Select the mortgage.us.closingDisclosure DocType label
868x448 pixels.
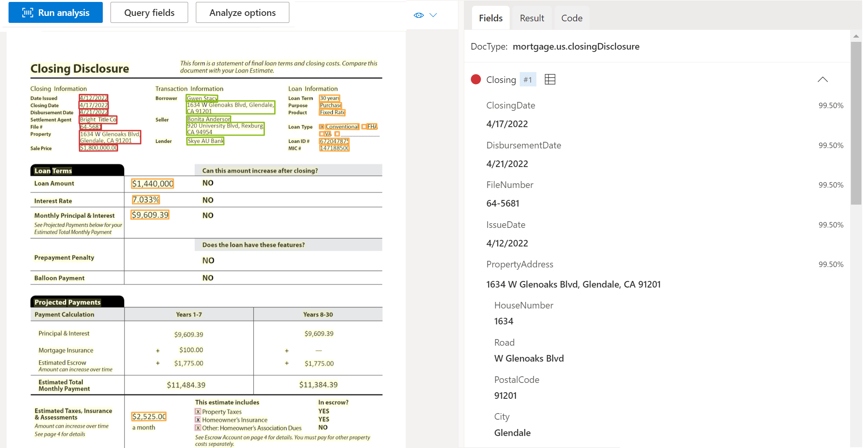coord(576,47)
